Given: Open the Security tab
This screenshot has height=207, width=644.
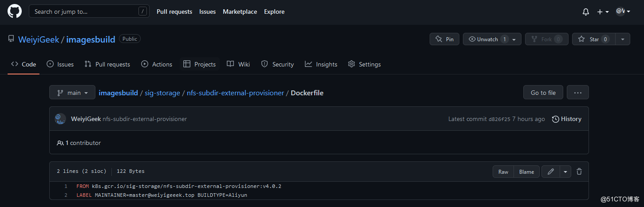Looking at the screenshot, I should pyautogui.click(x=277, y=64).
